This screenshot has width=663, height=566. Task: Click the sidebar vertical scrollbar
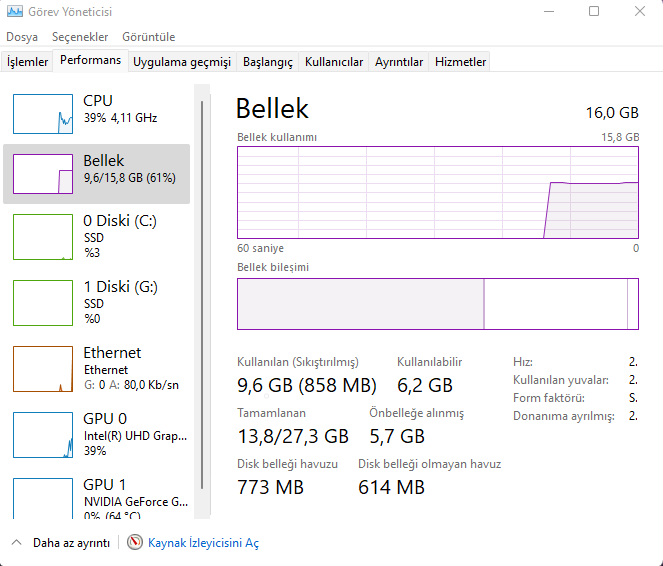coord(202,300)
